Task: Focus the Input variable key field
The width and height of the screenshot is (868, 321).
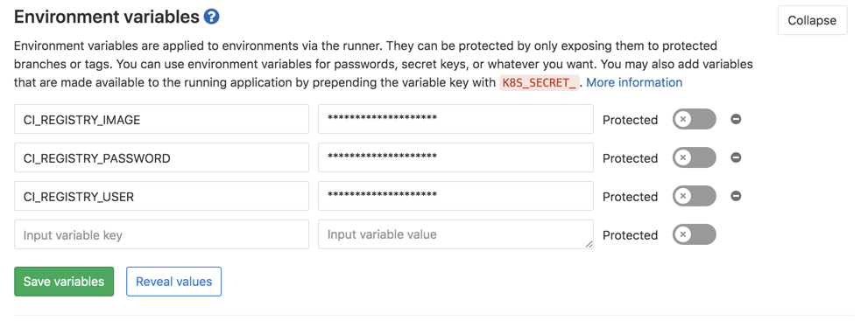Action: pos(162,234)
